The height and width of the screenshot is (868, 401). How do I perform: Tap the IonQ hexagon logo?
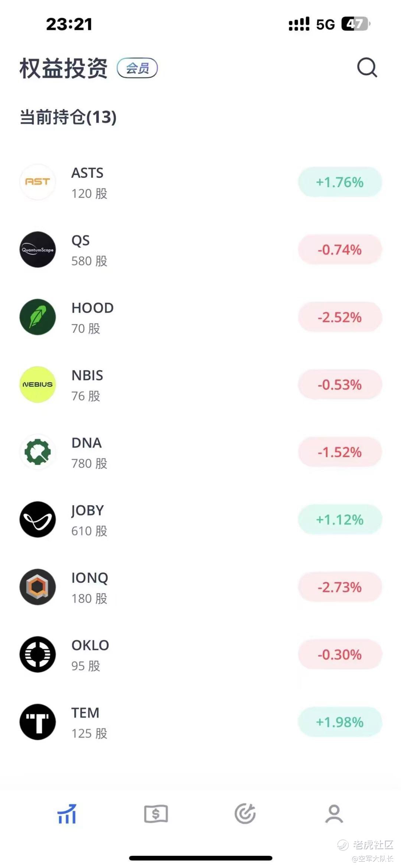pyautogui.click(x=38, y=587)
